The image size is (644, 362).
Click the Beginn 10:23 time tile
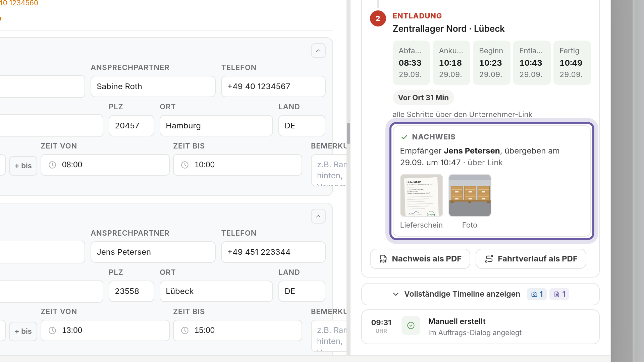[492, 63]
